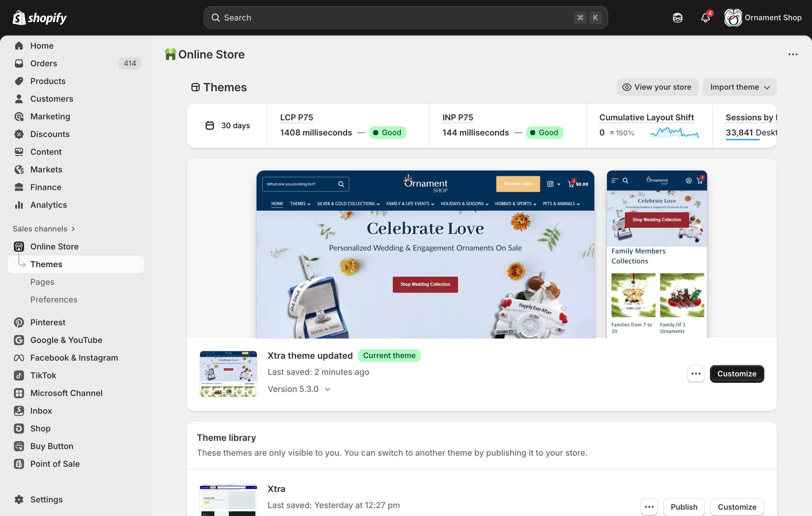Open the Markets globe icon
The height and width of the screenshot is (516, 812).
tap(19, 170)
